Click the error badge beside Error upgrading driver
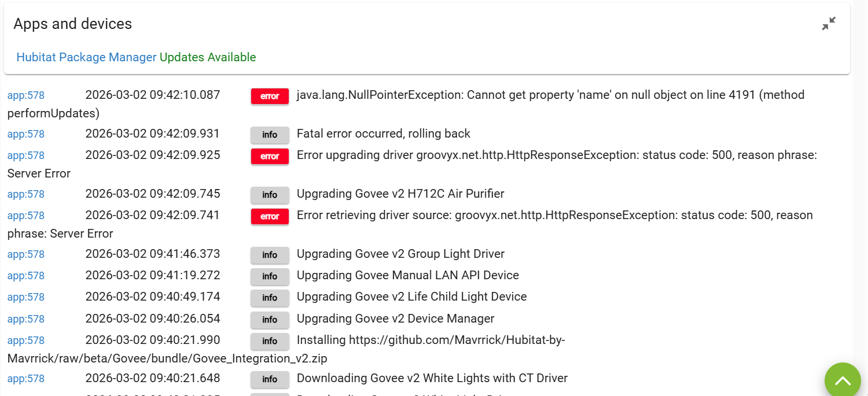The width and height of the screenshot is (868, 396). coord(270,156)
